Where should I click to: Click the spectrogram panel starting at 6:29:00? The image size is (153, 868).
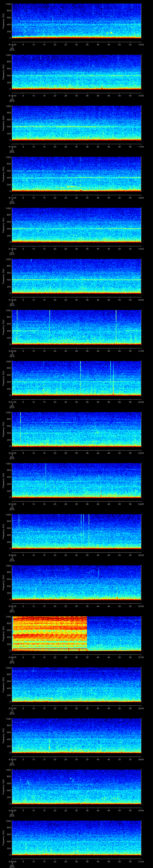click(x=77, y=787)
